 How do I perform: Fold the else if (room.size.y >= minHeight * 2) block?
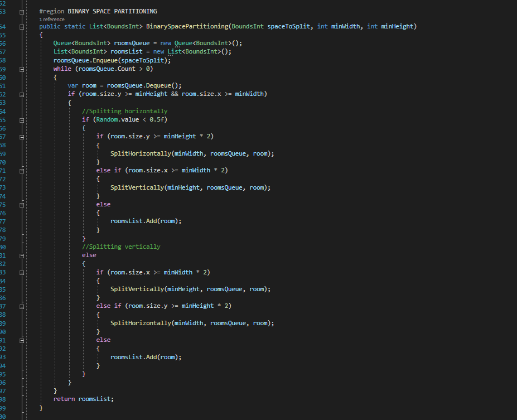[22, 307]
